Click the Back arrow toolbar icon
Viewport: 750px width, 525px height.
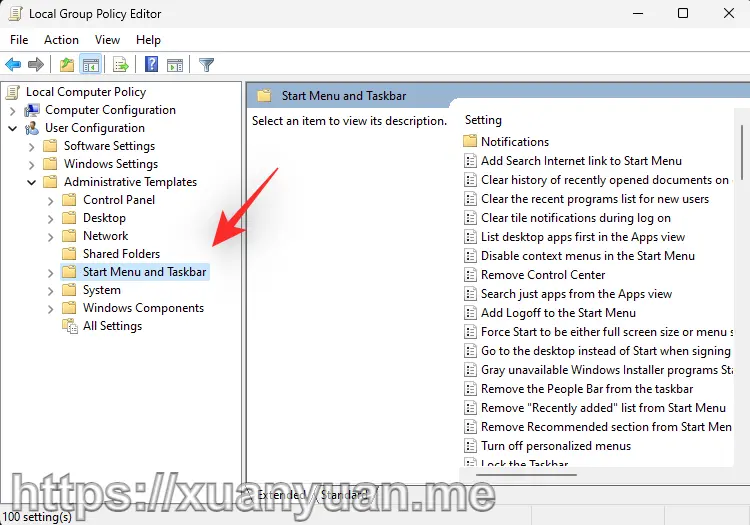tap(14, 65)
